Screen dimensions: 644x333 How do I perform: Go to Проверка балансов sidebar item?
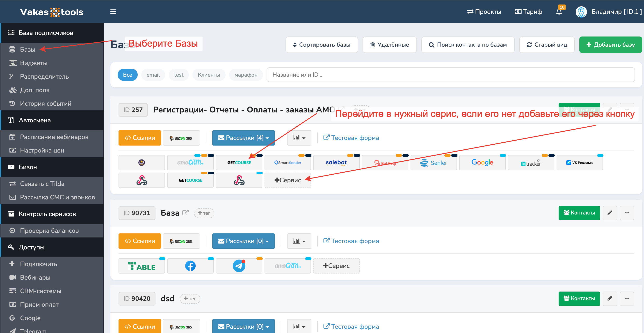(x=49, y=230)
